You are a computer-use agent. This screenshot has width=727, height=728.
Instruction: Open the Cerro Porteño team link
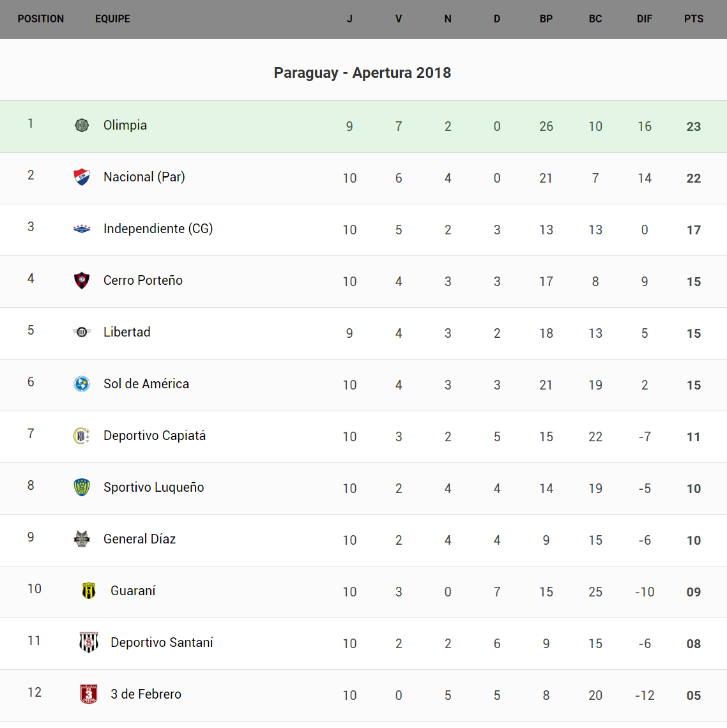(143, 280)
